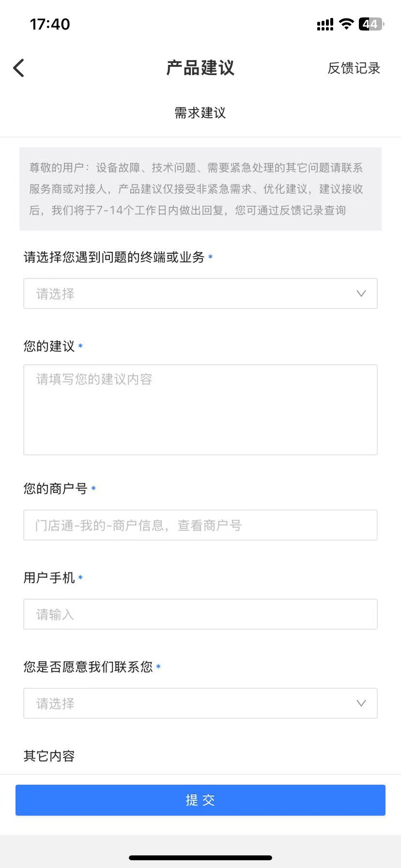Tap the home indicator bar

(200, 857)
